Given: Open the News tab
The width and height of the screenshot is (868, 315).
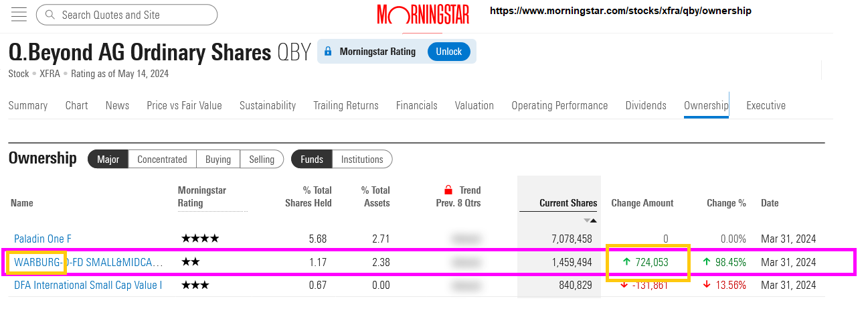Looking at the screenshot, I should click(x=117, y=105).
